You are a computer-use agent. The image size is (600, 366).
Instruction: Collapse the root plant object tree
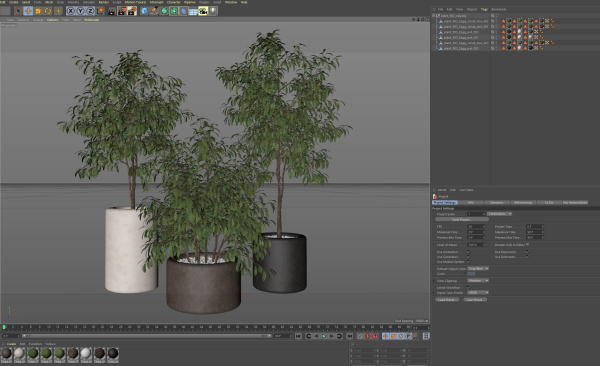click(x=434, y=16)
